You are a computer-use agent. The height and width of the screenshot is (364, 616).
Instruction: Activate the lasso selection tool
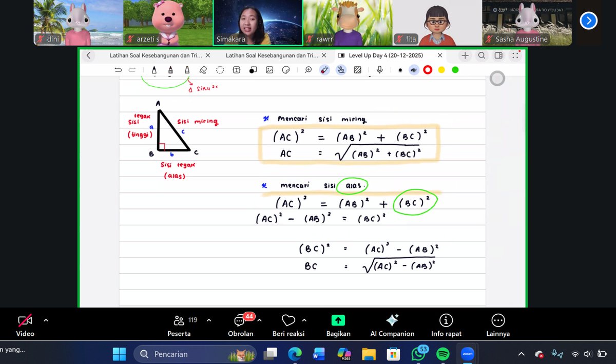click(220, 70)
